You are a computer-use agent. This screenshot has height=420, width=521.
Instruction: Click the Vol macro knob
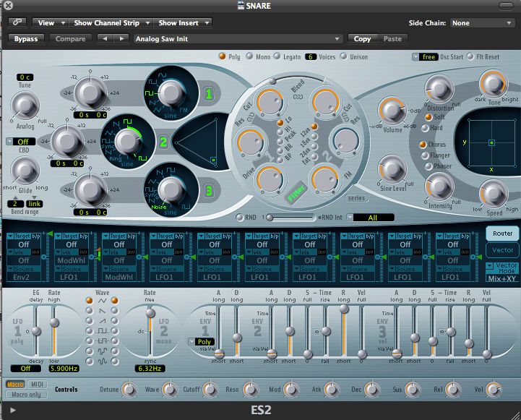click(494, 390)
